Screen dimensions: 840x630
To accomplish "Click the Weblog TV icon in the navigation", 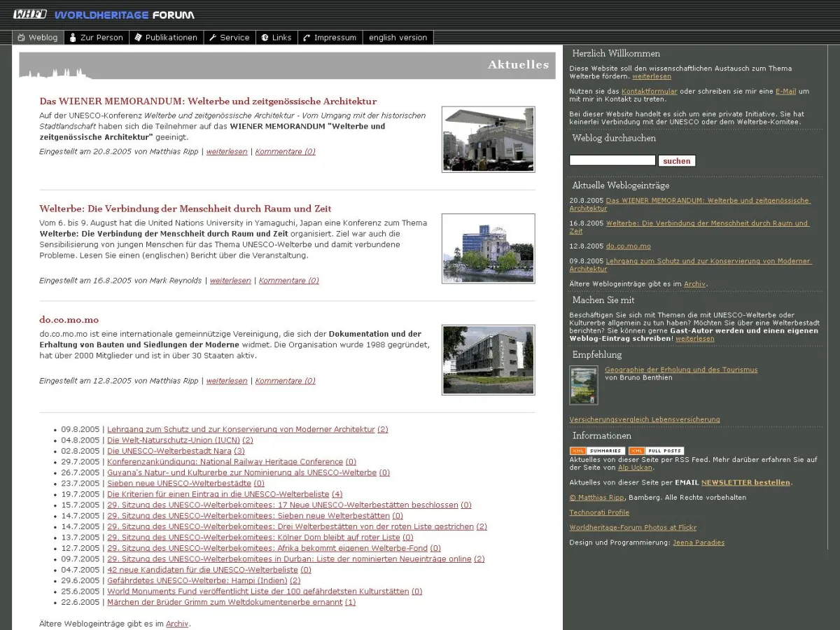I will pyautogui.click(x=21, y=38).
